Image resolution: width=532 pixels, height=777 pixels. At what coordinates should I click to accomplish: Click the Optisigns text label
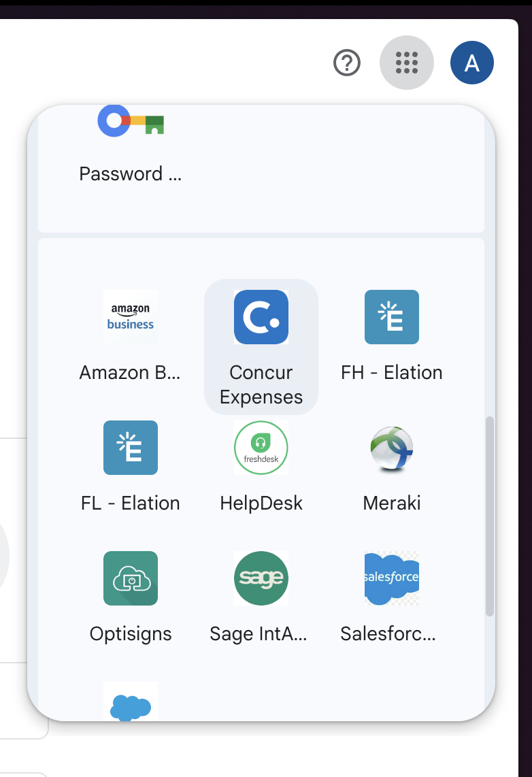point(131,634)
